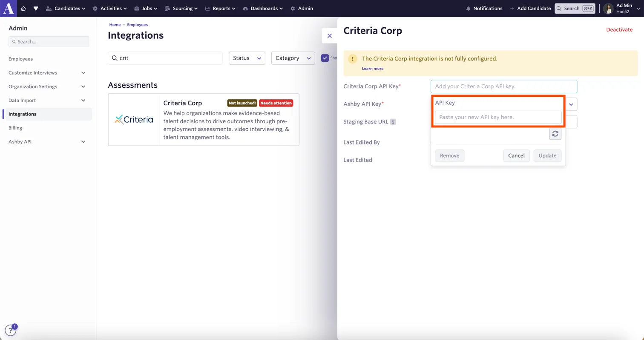Click the Ashby logo in the top bar
Screen dimensions: 644x340
[9, 9]
